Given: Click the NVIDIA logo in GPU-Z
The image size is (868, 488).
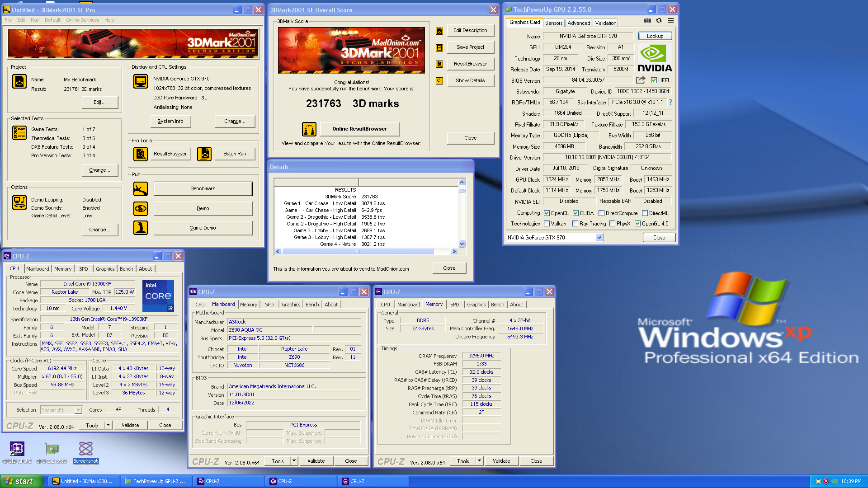Looking at the screenshot, I should coord(655,59).
